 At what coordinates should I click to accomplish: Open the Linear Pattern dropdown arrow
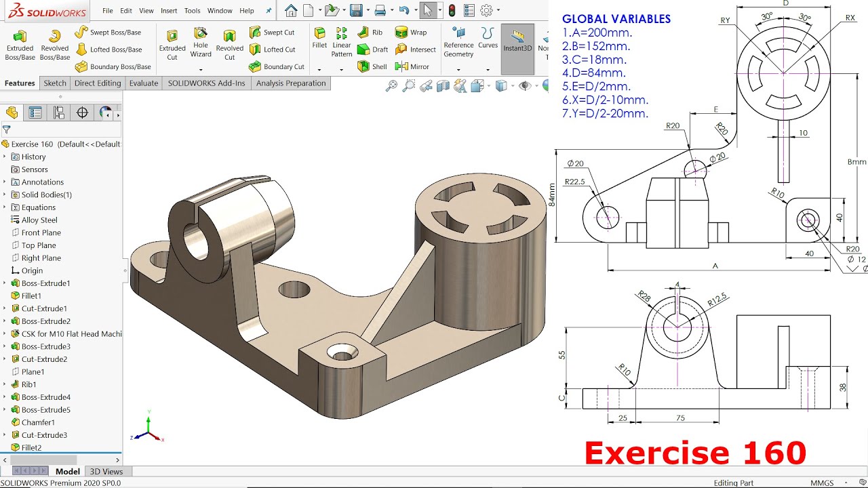(342, 68)
